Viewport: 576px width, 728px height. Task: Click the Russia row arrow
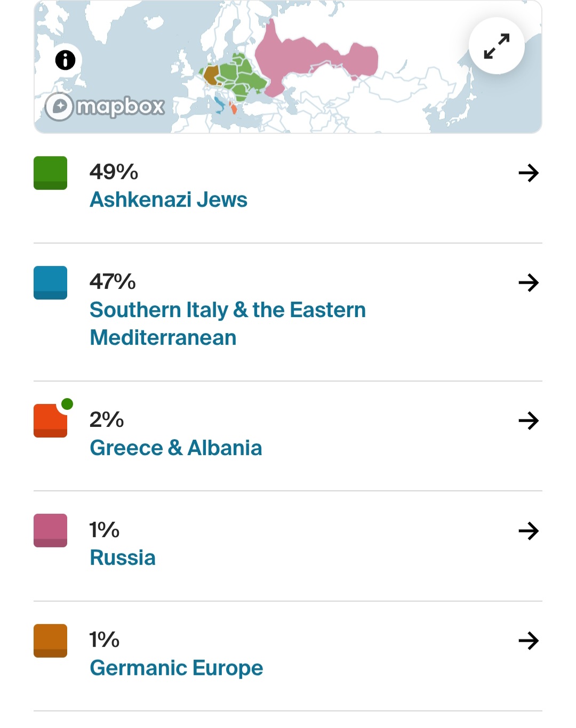[528, 531]
